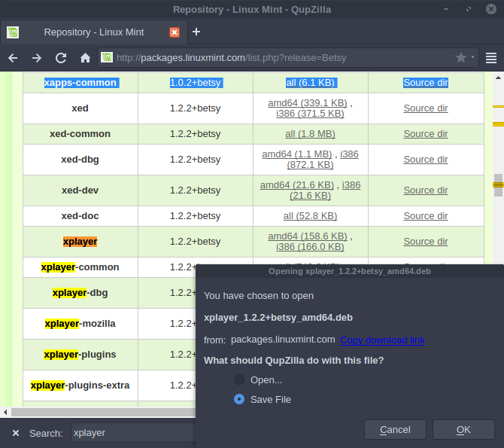
Task: Confirm the download dialog with OK
Action: 463,430
